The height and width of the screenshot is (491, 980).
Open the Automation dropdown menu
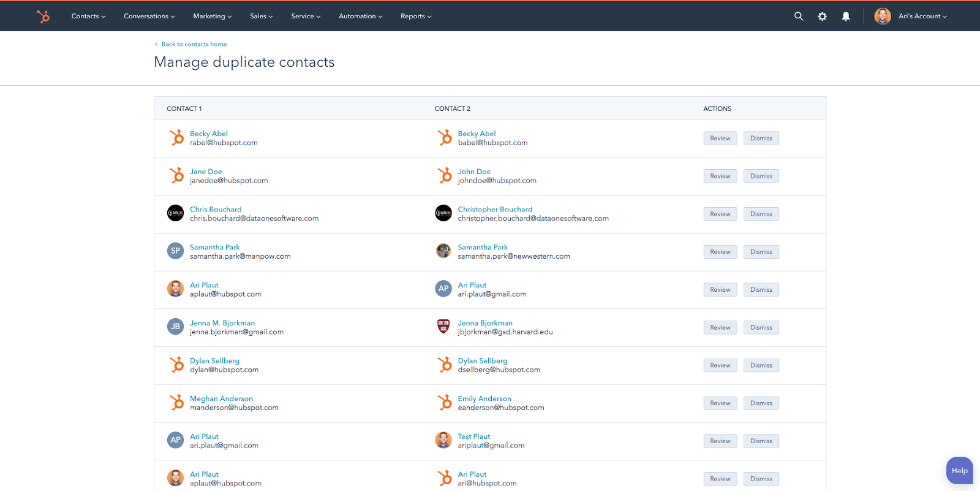360,17
